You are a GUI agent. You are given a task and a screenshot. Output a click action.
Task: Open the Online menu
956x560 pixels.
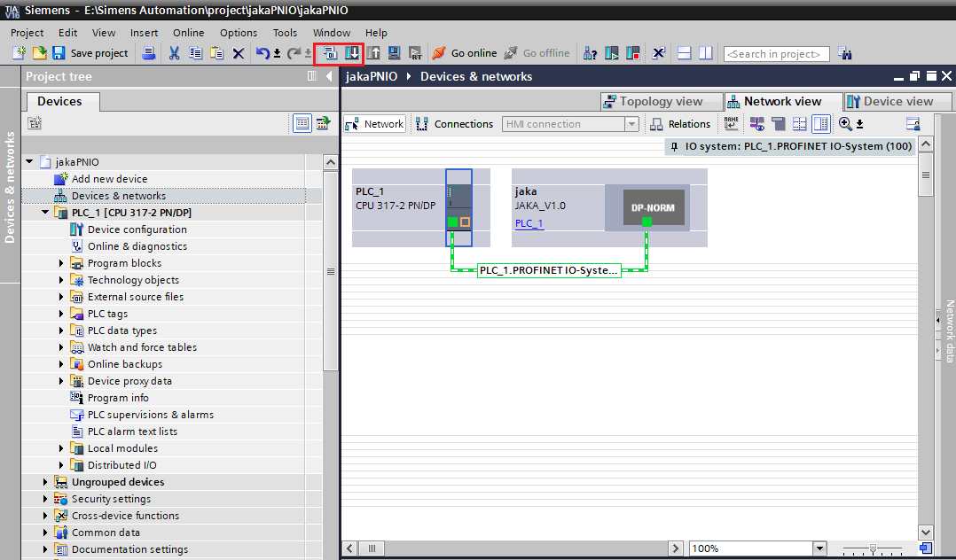(x=188, y=33)
